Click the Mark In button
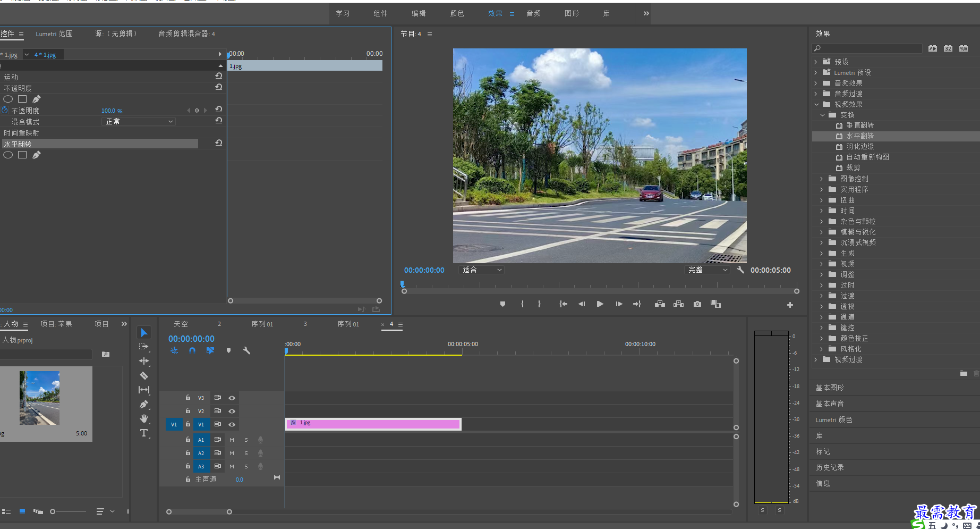This screenshot has height=529, width=980. click(523, 304)
